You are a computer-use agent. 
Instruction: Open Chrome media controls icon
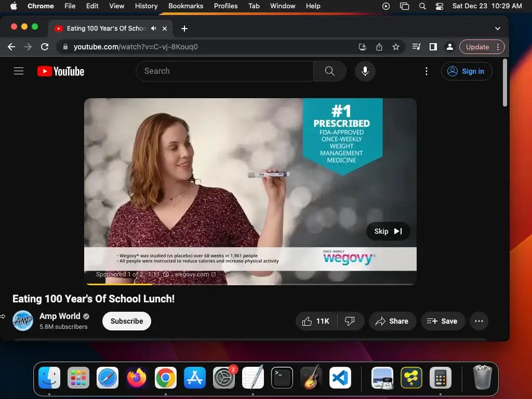coord(416,47)
